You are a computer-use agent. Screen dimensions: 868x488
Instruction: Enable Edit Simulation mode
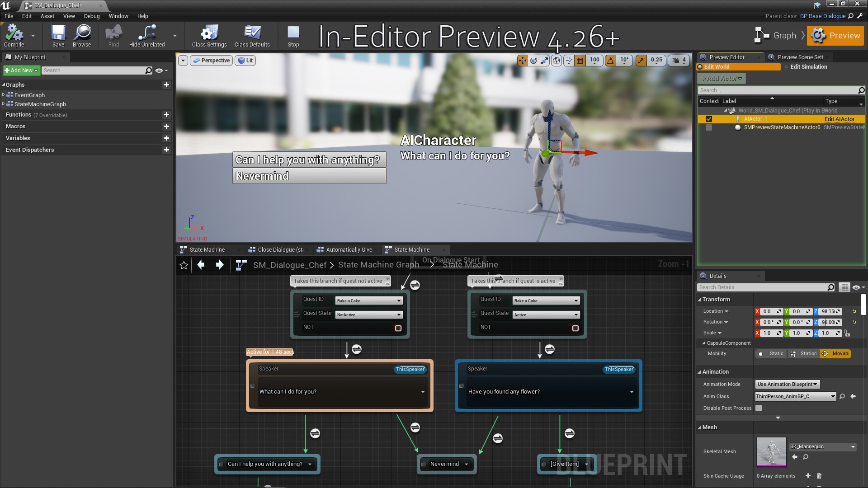(x=808, y=66)
